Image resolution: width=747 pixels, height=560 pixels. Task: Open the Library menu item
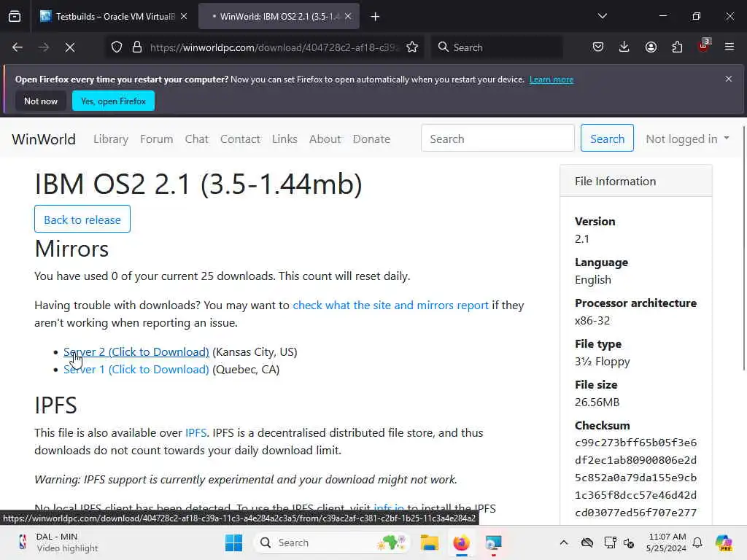111,139
